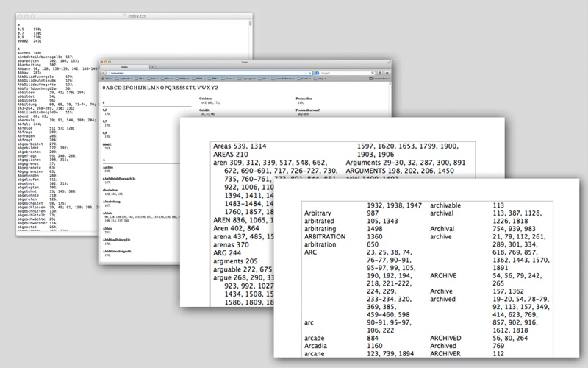
Task: Click the Index.txt window scrollbar thumb
Action: pyautogui.click(x=250, y=24)
